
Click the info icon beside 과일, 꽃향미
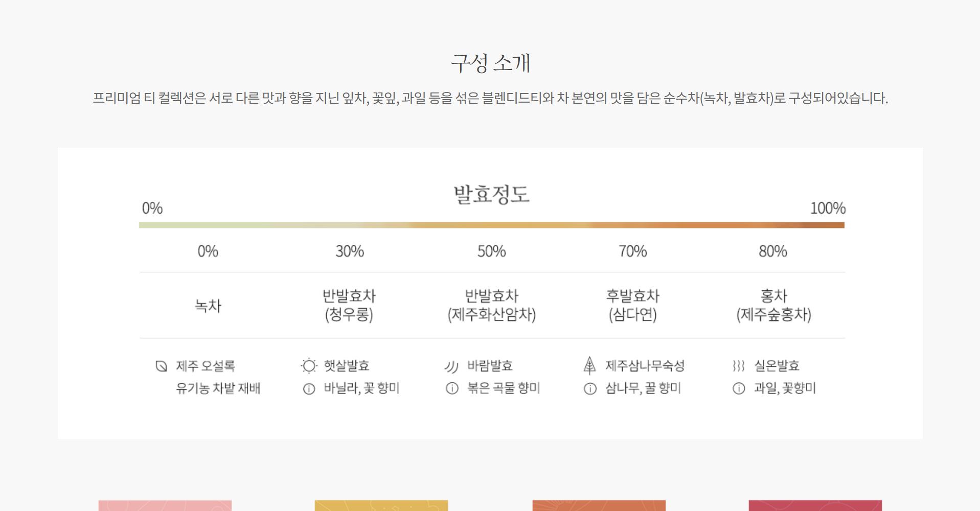pos(739,389)
